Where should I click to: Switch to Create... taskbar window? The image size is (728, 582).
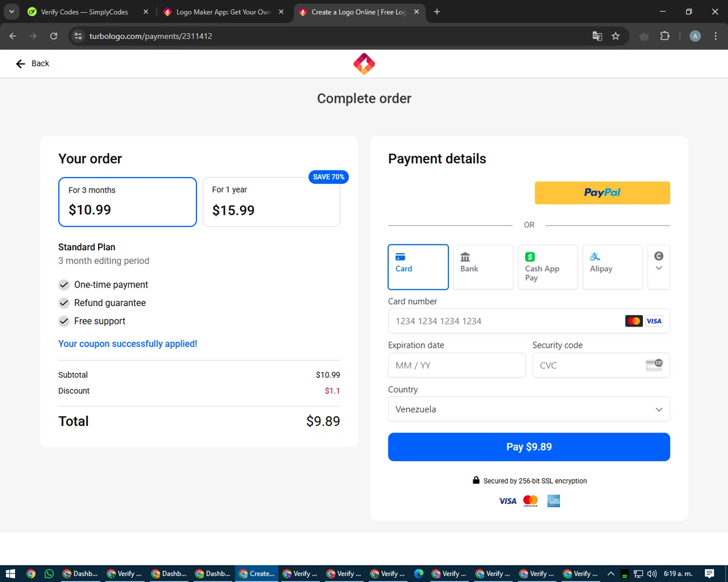[x=257, y=574]
